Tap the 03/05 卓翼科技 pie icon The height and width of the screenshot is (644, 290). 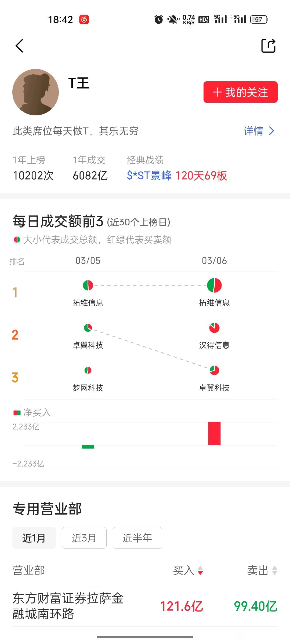click(88, 328)
